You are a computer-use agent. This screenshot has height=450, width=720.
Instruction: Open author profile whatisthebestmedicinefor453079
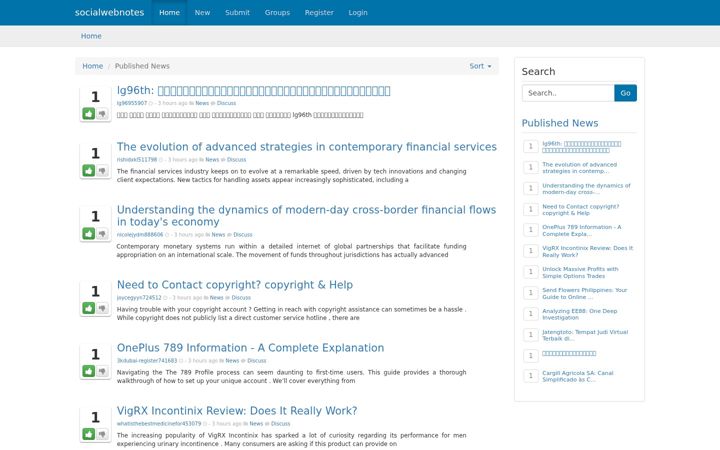point(159,423)
